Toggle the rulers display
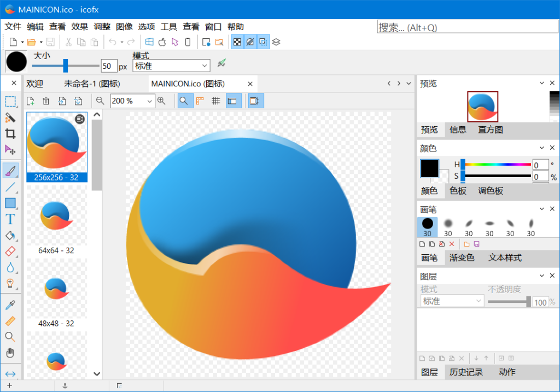The image size is (560, 392). point(200,101)
